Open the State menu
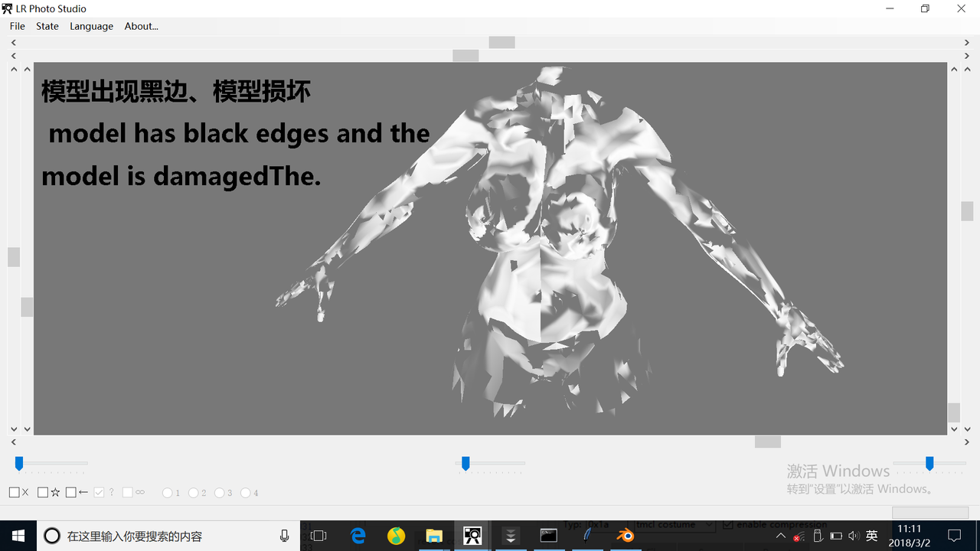 [47, 26]
